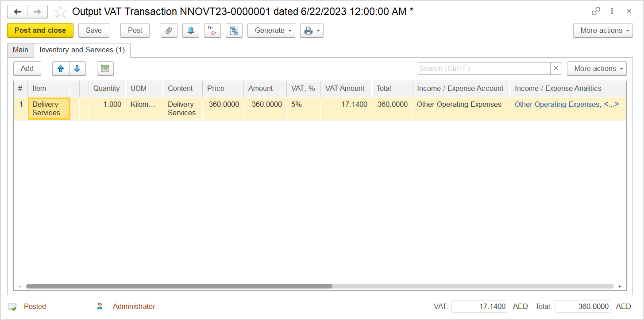The width and height of the screenshot is (644, 320).
Task: Select the VAT % cell 5%
Action: point(303,109)
